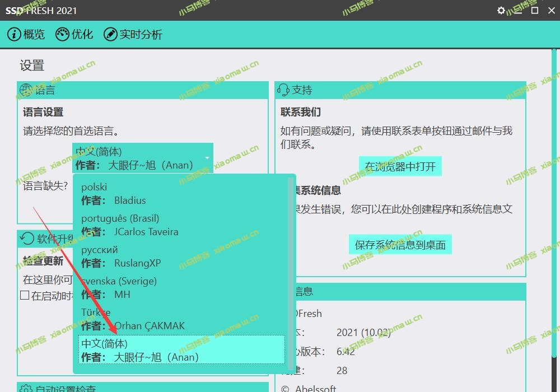Image resolution: width=560 pixels, height=392 pixels.
Task: Click the headset icon in the 支持 header
Action: tap(283, 90)
